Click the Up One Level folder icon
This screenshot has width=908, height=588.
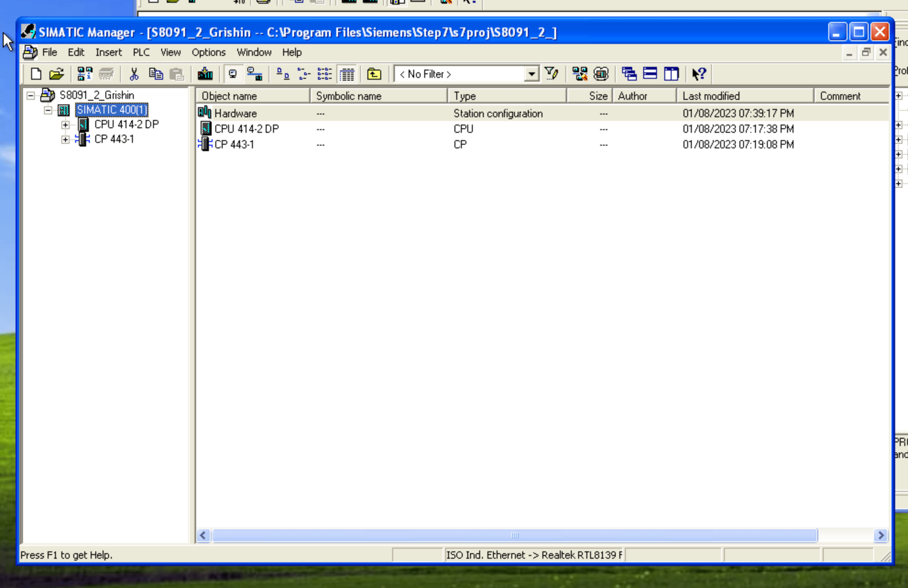click(374, 74)
